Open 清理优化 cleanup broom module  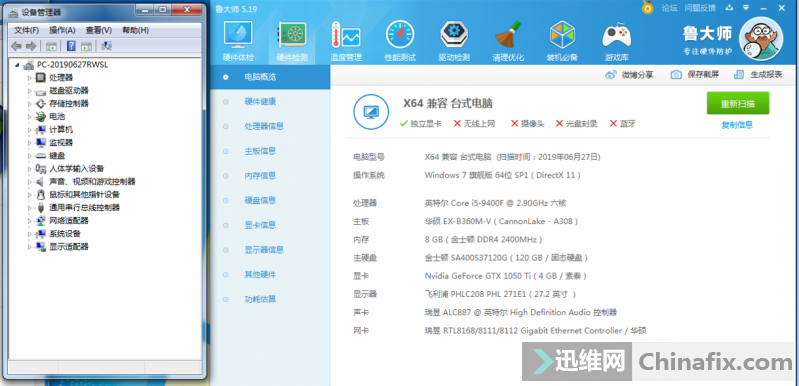pyautogui.click(x=508, y=41)
